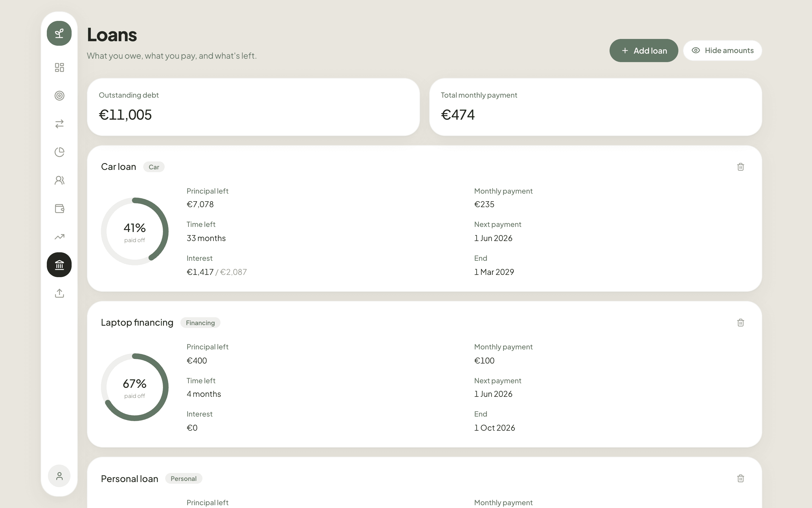Click the page subtitle about what you owe
The height and width of the screenshot is (508, 812).
click(x=171, y=56)
